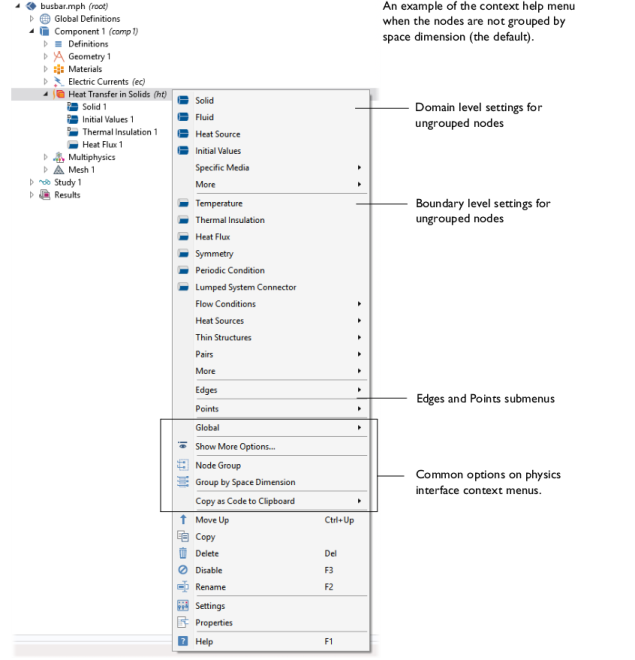Viewport: 635px width, 660px height.
Task: Select the Heat Flux 1 tree node
Action: [x=102, y=145]
